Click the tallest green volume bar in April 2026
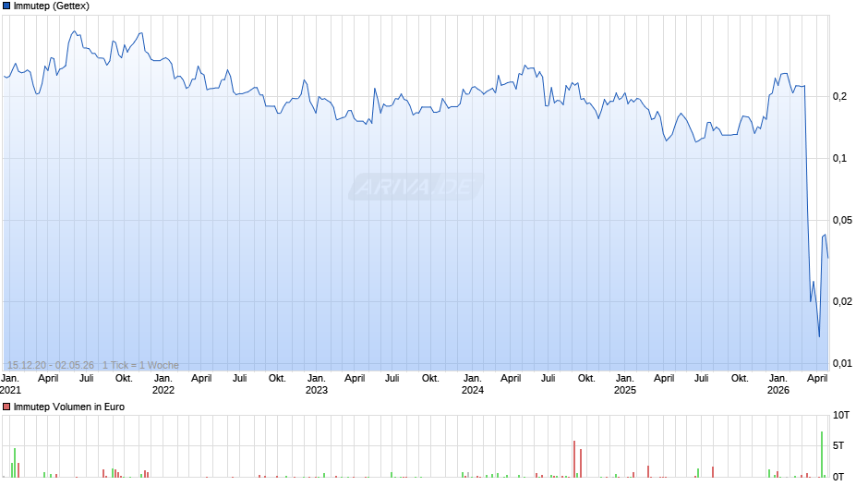This screenshot has width=868, height=486. (x=822, y=455)
